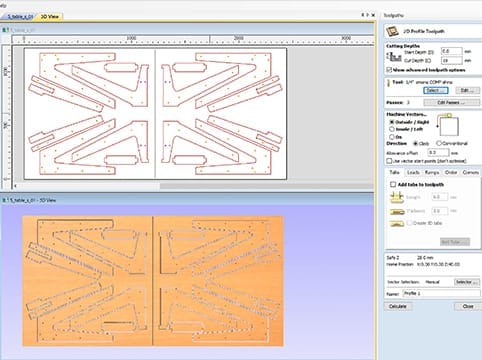Click the left arrow in view tab strip

click(x=362, y=15)
